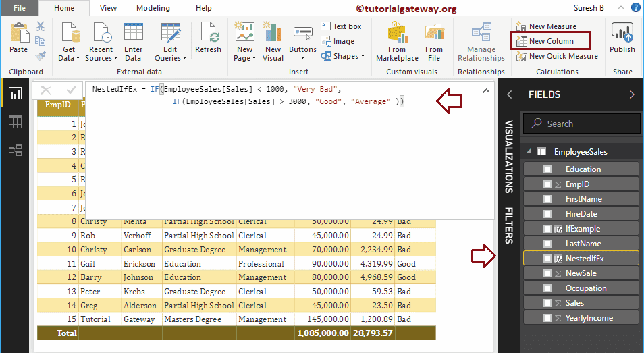Screen dimensions: 644x353
Task: Check the IfExample field checkbox
Action: click(x=547, y=229)
